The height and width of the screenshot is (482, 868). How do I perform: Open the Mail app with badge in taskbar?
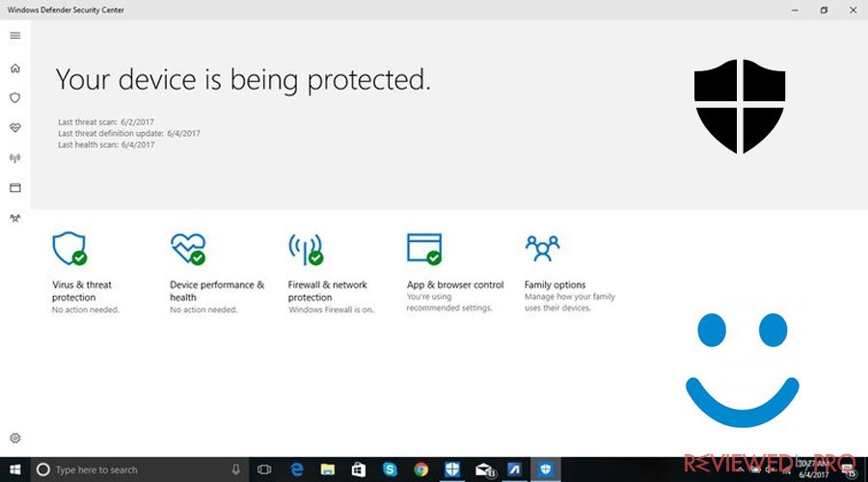pos(484,469)
